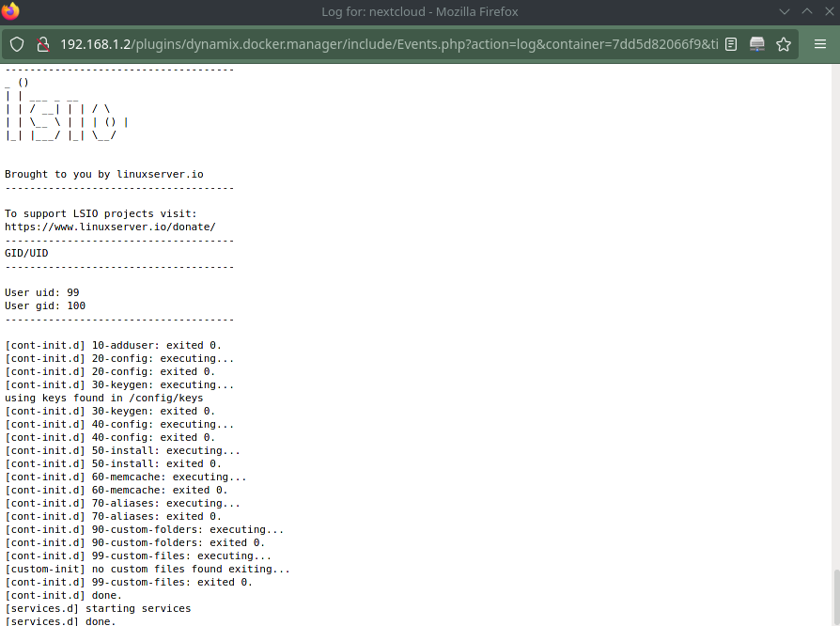Click the extension icon beside the bookmark star
The width and height of the screenshot is (840, 626).
757,44
